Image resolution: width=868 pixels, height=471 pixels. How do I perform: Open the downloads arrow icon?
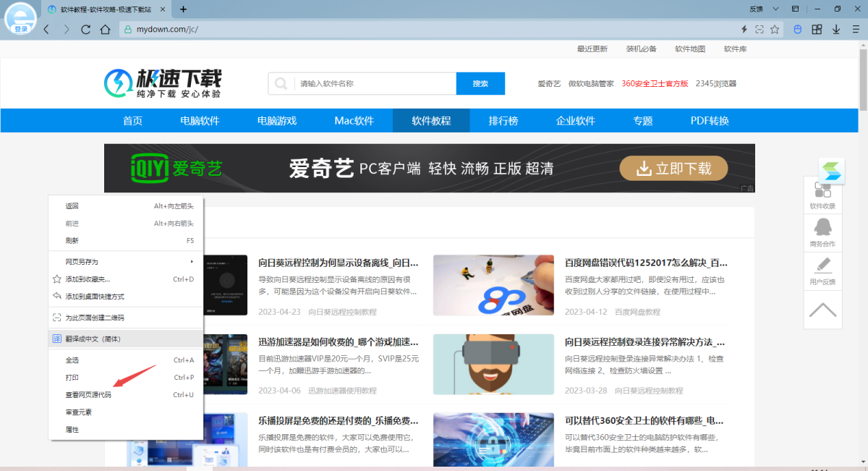836,30
